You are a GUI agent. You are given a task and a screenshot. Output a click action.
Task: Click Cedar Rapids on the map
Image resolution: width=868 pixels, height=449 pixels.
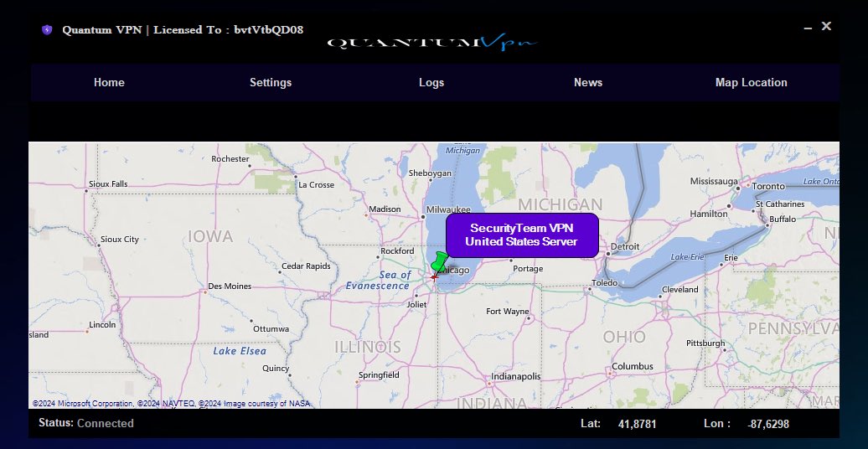pos(306,266)
